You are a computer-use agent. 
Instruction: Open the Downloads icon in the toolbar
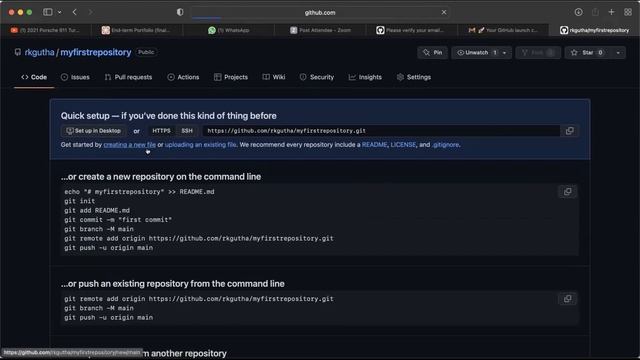tap(578, 12)
